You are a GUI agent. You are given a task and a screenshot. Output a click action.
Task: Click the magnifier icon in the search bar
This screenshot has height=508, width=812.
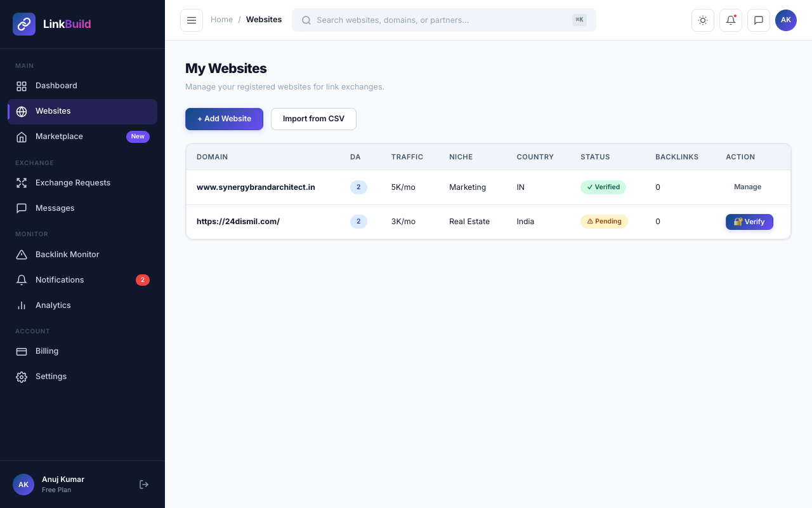[x=306, y=20]
